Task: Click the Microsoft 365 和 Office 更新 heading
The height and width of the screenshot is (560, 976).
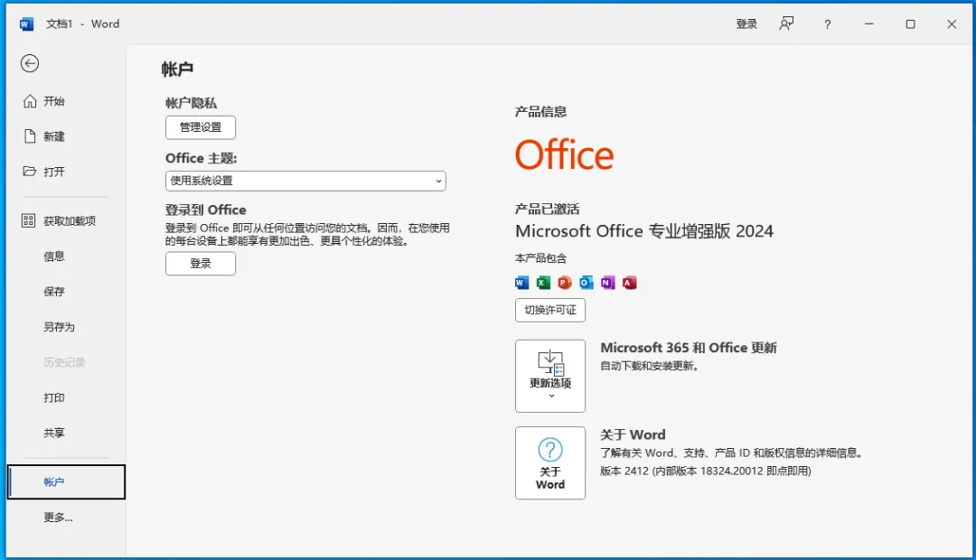Action: [689, 348]
